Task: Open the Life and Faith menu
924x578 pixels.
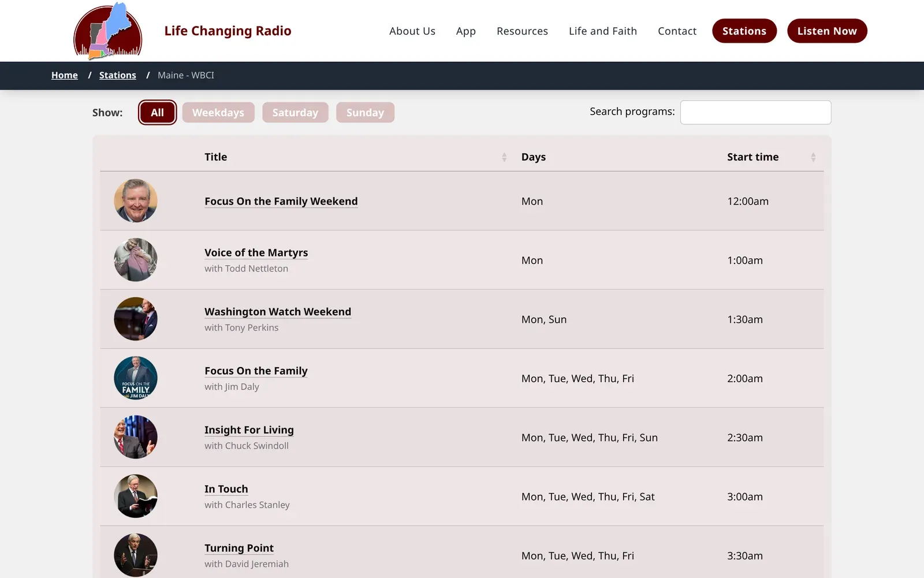Action: [x=603, y=31]
